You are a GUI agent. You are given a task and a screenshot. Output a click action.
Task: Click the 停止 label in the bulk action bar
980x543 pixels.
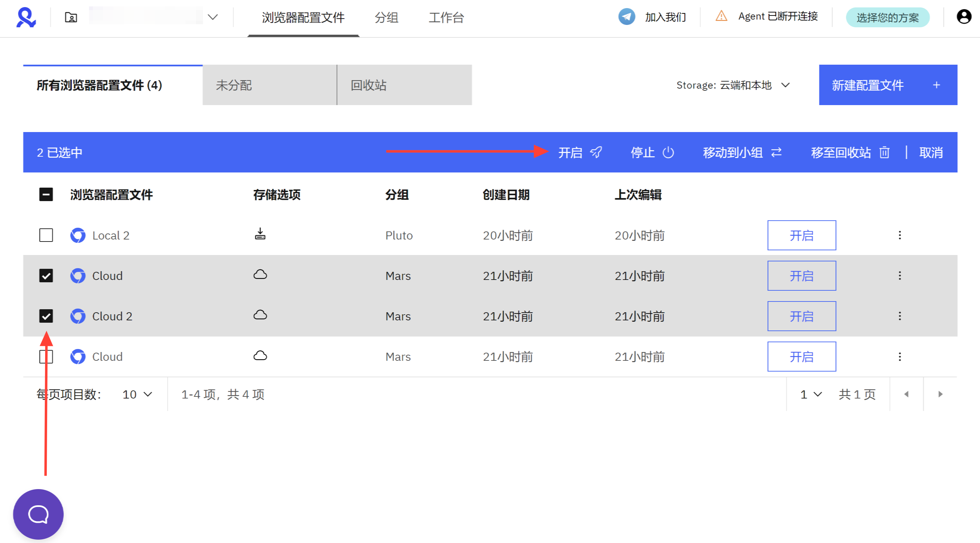click(x=643, y=153)
